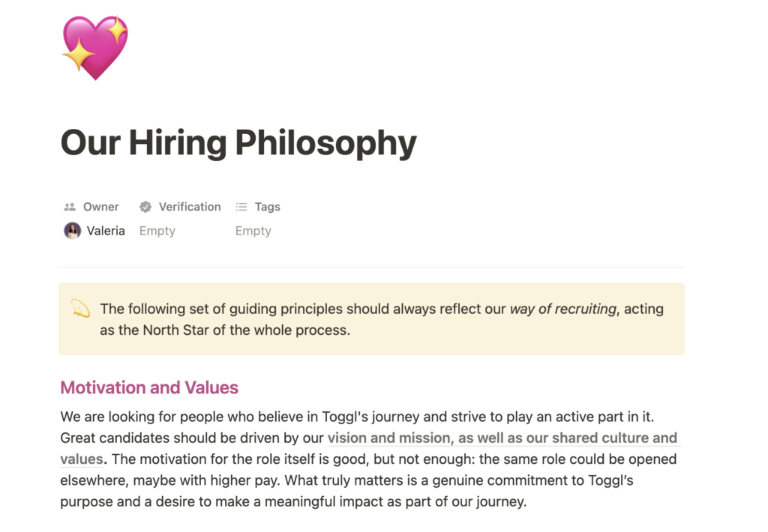Screen dimensions: 768x532
Task: Open the Tags property label
Action: point(267,207)
